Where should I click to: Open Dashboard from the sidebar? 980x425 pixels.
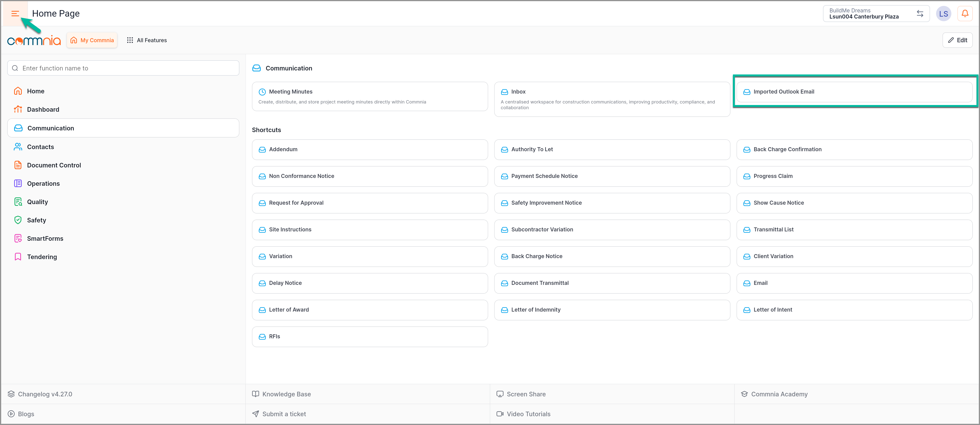(x=43, y=110)
